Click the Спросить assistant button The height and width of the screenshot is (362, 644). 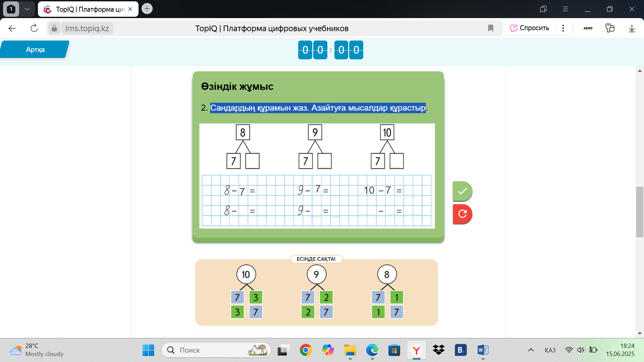530,28
